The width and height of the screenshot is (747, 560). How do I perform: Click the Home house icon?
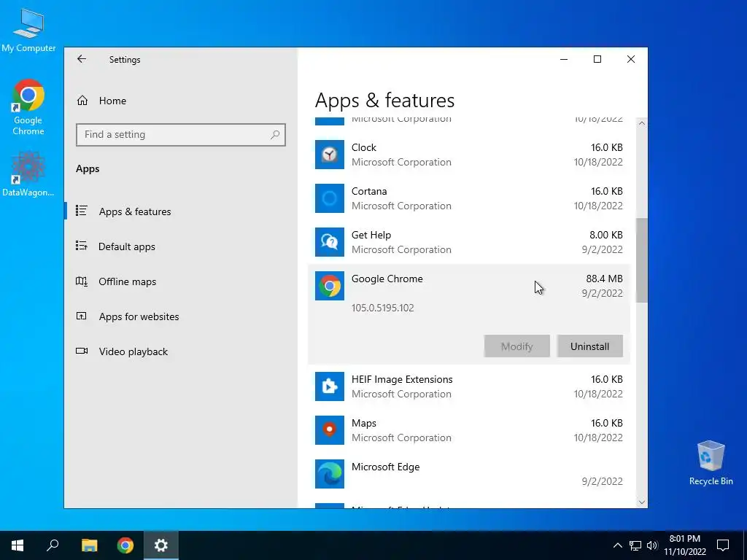click(x=82, y=101)
